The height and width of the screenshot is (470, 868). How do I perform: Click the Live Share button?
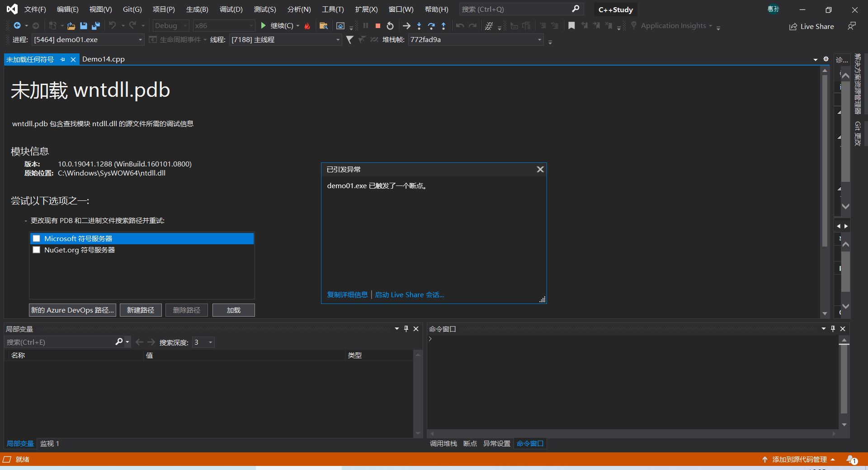pos(811,26)
